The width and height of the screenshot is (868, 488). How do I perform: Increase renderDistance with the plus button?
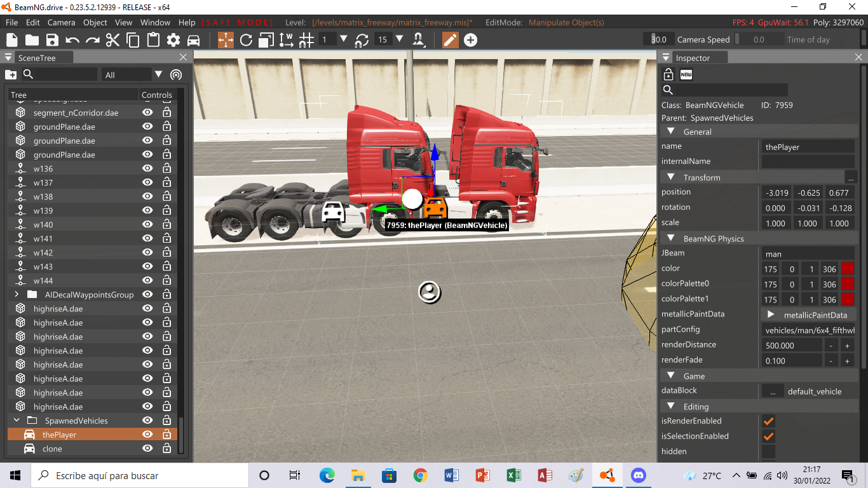click(x=847, y=345)
